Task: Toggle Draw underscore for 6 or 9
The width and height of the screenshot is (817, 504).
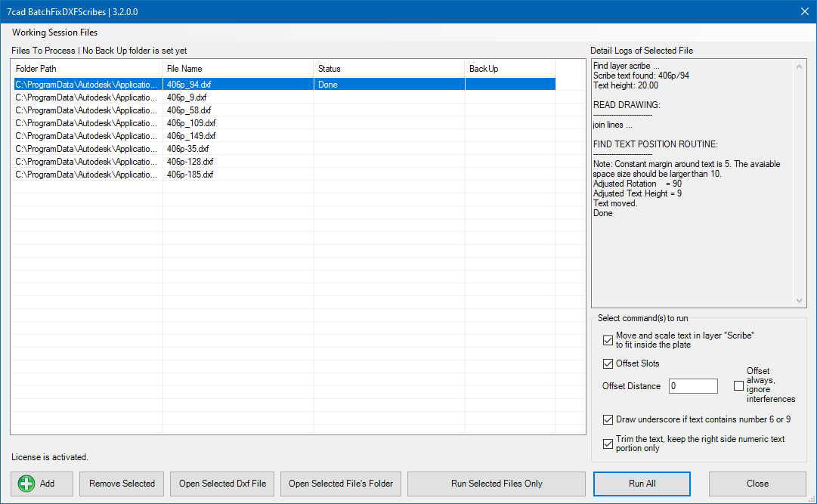Action: click(x=608, y=420)
